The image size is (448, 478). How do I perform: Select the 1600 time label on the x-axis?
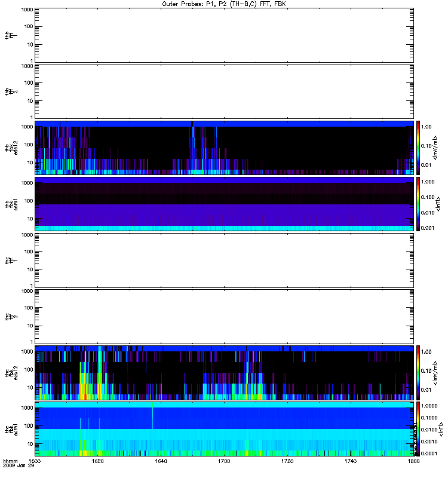tap(35, 461)
